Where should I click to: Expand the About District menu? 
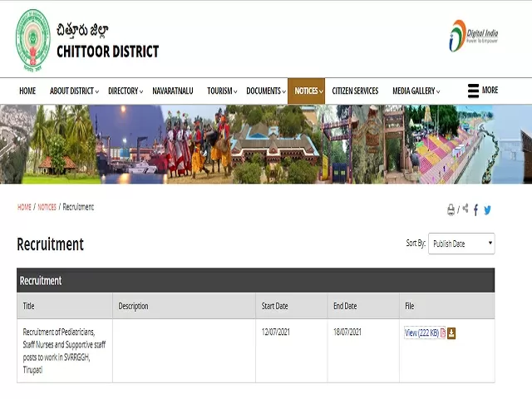pos(74,91)
